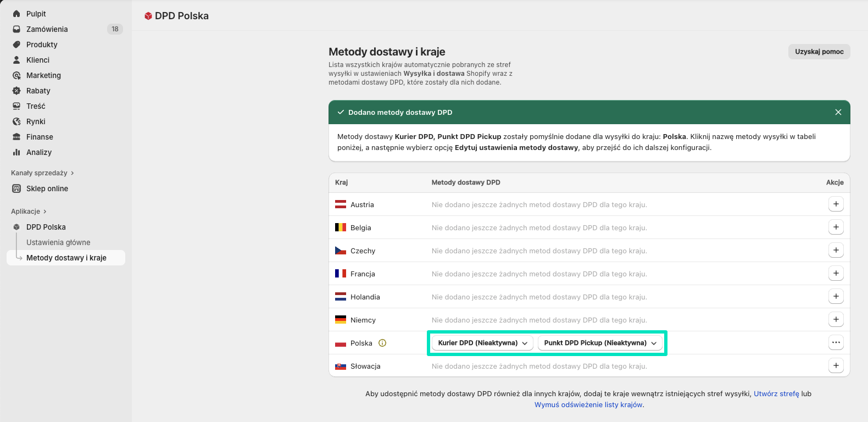The height and width of the screenshot is (422, 868).
Task: Dismiss the Dodano metody dostawy DPD banner
Action: click(838, 112)
